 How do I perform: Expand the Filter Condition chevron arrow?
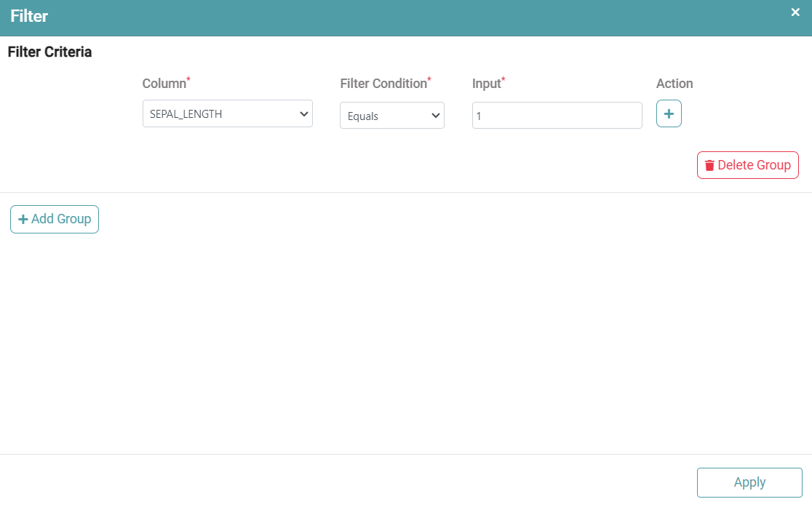pos(436,116)
